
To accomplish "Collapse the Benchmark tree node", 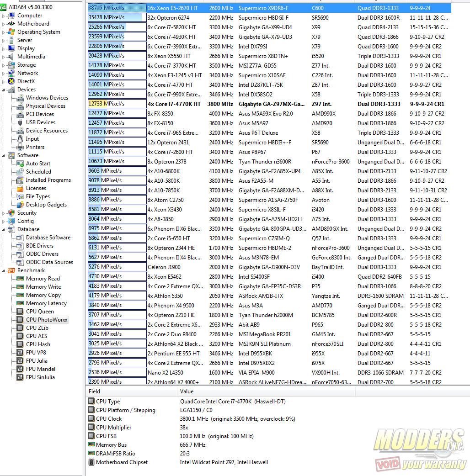I will click(3, 270).
